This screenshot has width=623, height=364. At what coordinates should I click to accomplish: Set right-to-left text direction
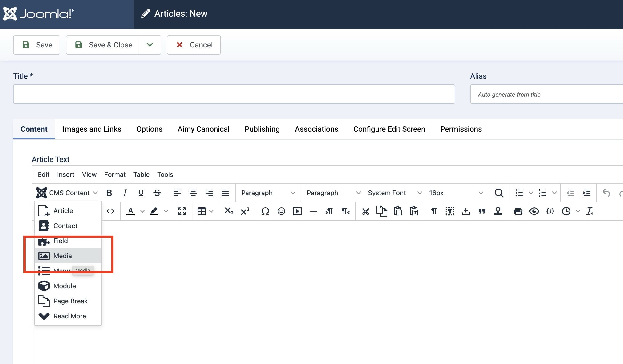click(345, 211)
